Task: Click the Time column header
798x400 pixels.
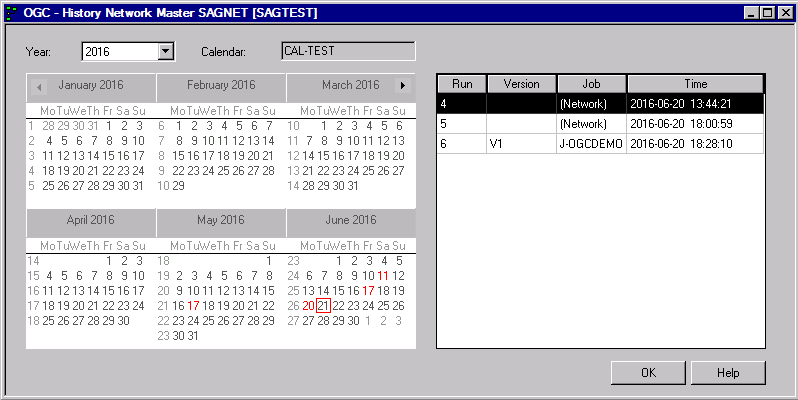Action: [x=695, y=84]
